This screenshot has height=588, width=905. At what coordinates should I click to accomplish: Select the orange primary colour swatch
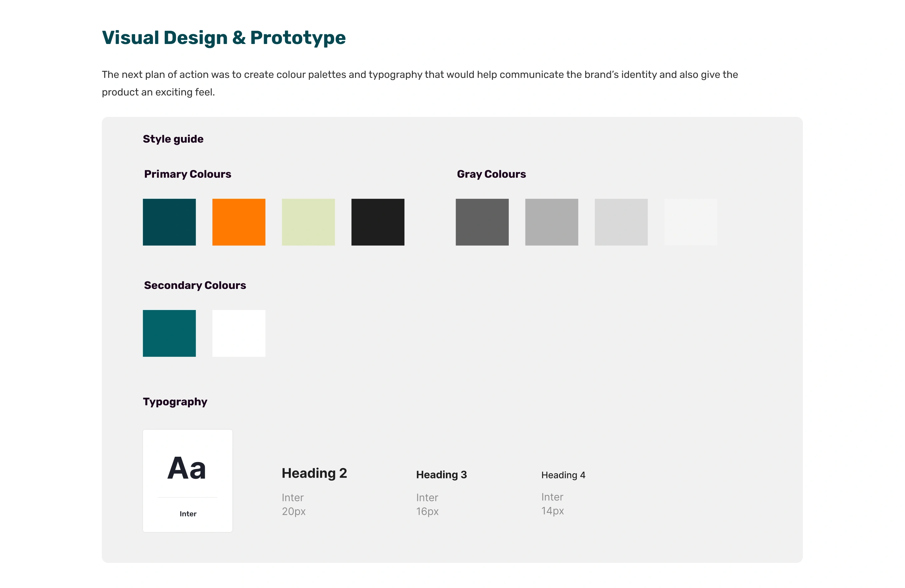[x=239, y=222]
